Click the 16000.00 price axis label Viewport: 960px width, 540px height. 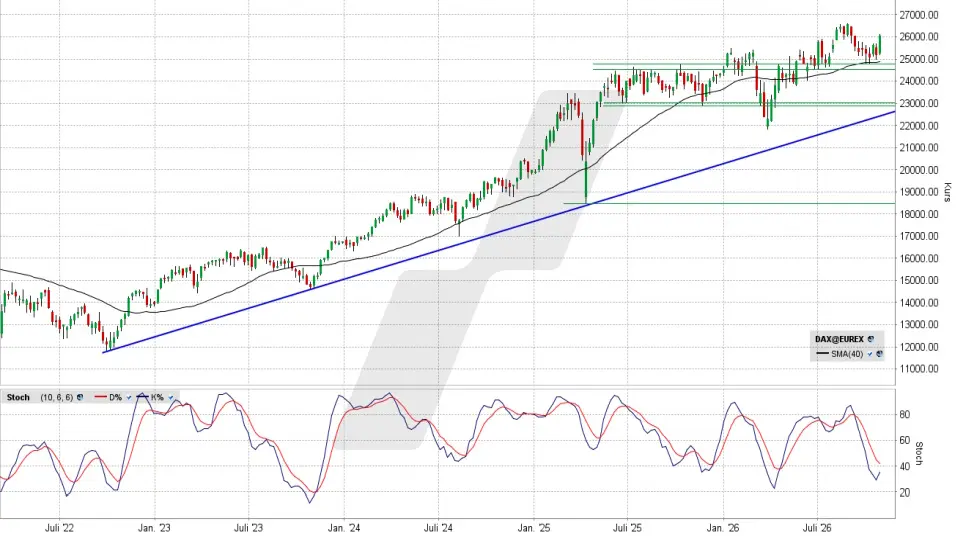918,258
